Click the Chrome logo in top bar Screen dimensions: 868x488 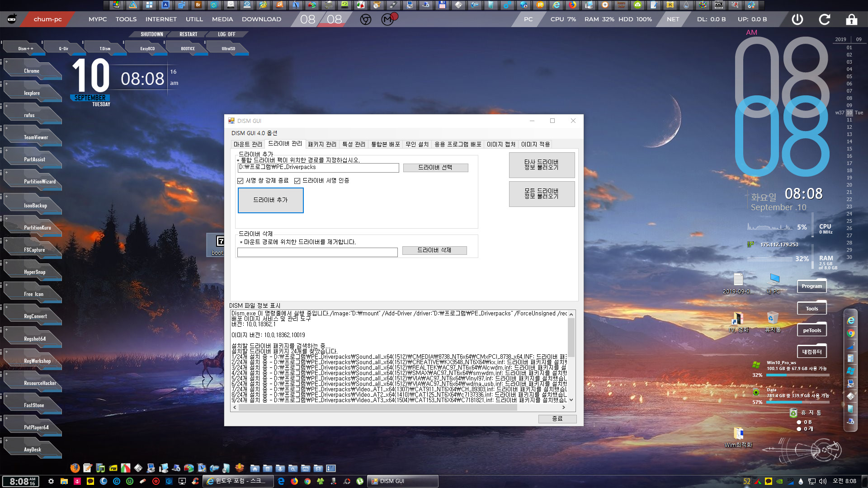point(366,19)
